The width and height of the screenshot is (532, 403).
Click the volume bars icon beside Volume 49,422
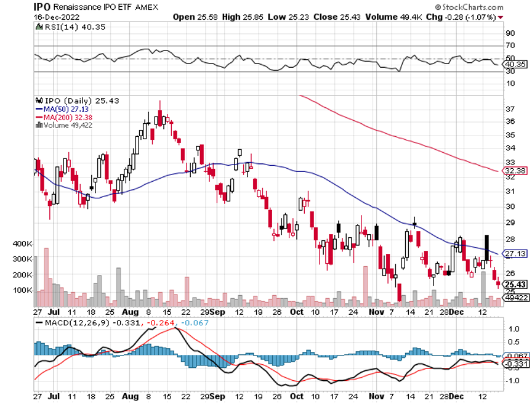pos(39,125)
